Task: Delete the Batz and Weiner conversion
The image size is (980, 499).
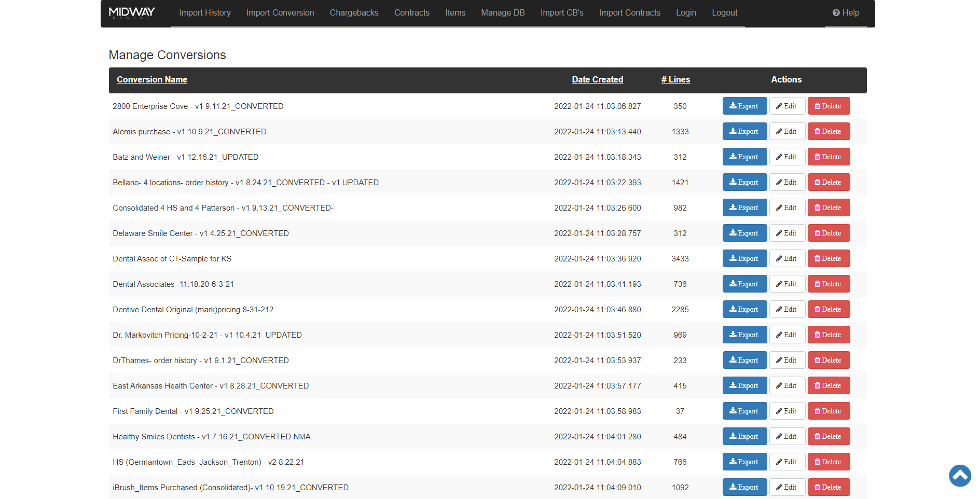Action: (x=828, y=157)
